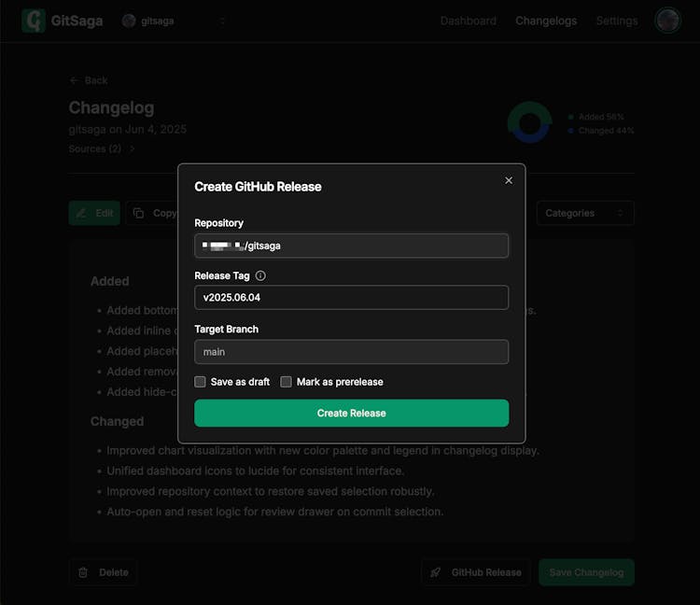700x605 pixels.
Task: Click the pencil icon on Edit button
Action: 82,213
